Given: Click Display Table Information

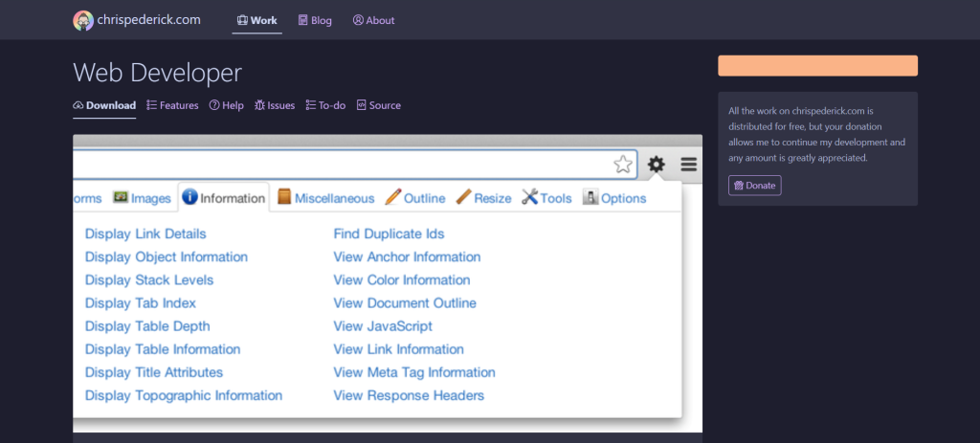Looking at the screenshot, I should (163, 349).
